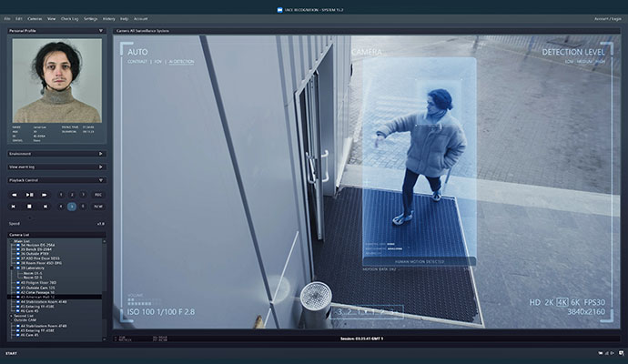Open the View menu

(51, 19)
